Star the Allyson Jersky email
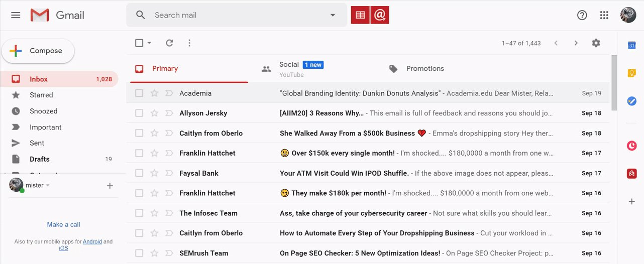This screenshot has width=644, height=264. point(154,113)
